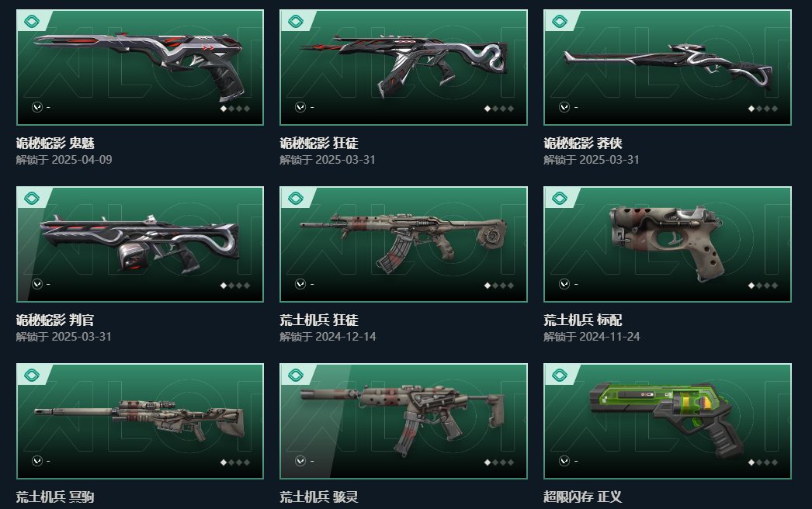Select the level diamonds on 超限闪存 正义 card
The image size is (812, 509).
click(763, 462)
